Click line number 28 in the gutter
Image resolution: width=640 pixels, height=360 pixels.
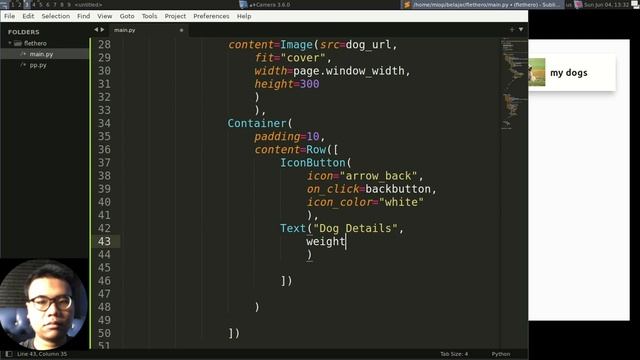(104, 44)
